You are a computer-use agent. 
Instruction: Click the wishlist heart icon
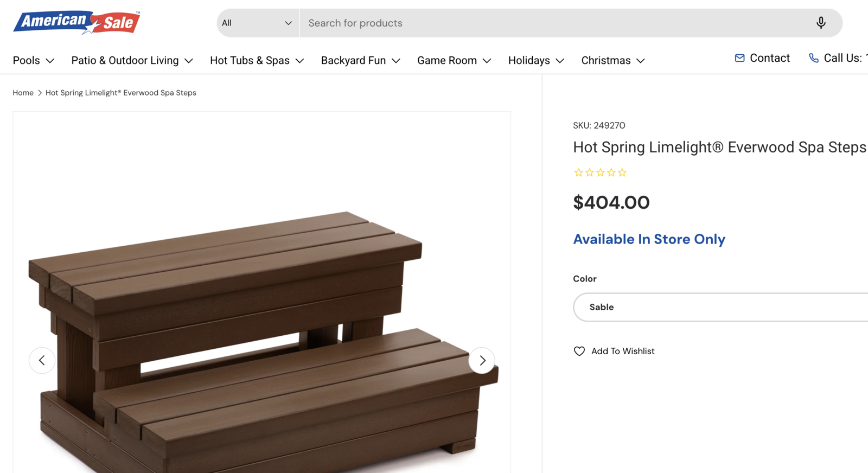[579, 351]
